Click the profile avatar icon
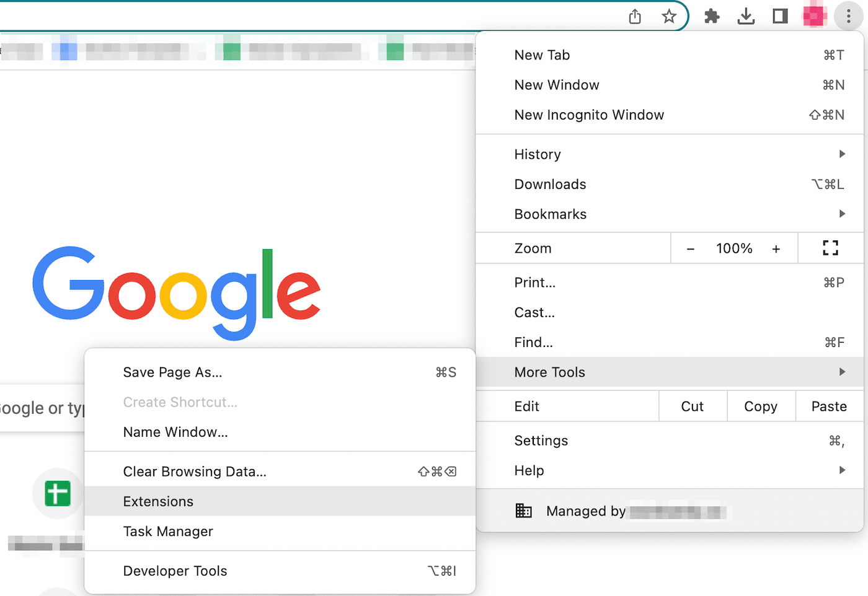Screen dimensions: 868x596 814,15
